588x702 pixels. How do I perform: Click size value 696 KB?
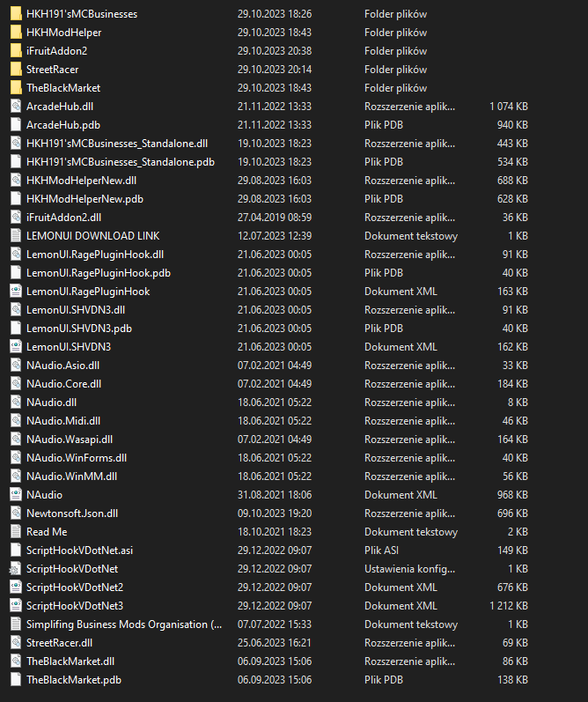point(513,514)
